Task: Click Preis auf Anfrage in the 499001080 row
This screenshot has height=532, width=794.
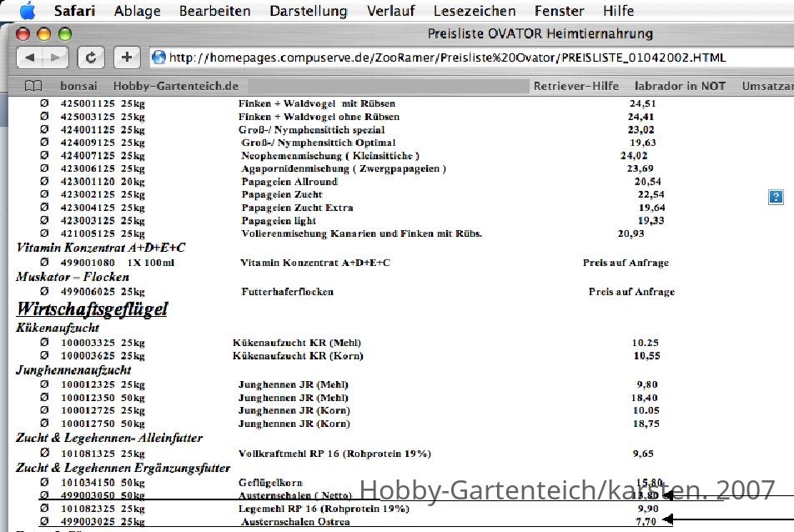Action: tap(626, 263)
